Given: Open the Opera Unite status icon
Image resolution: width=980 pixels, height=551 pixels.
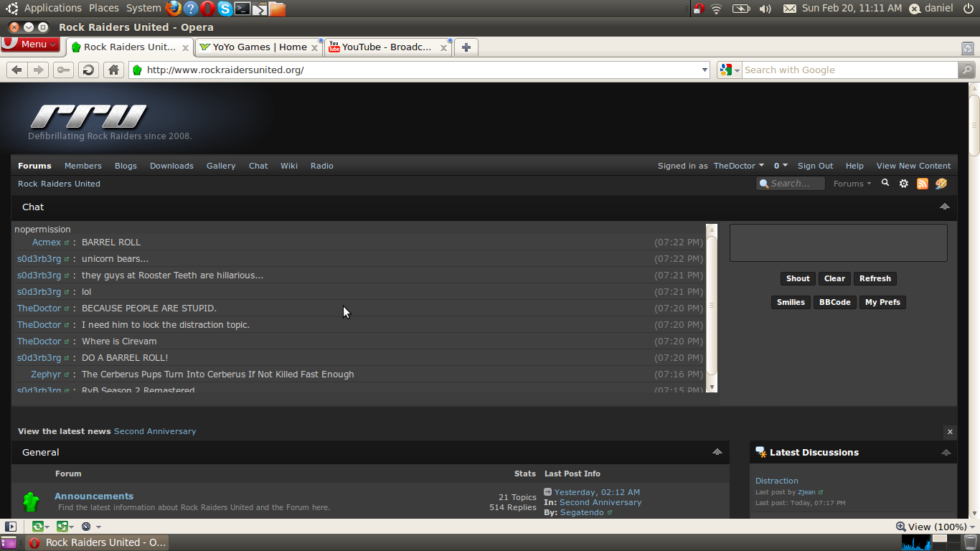Looking at the screenshot, I should click(x=64, y=527).
